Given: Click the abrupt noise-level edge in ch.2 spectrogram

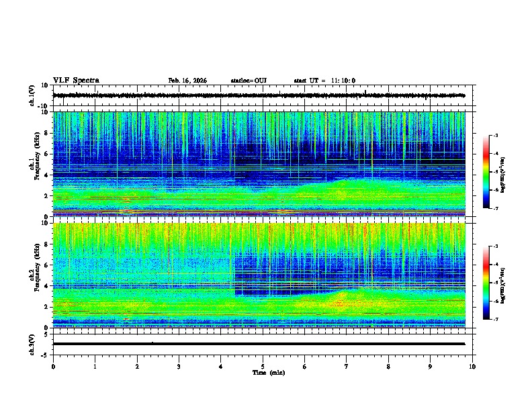Looking at the screenshot, I should click(235, 275).
